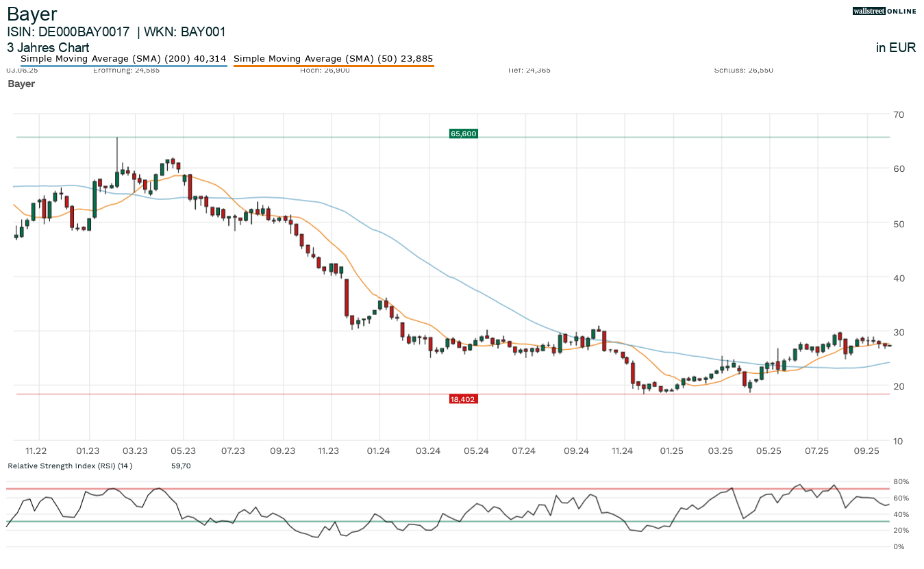The image size is (924, 569).
Task: Click the 01.25 date axis label
Action: (x=672, y=451)
